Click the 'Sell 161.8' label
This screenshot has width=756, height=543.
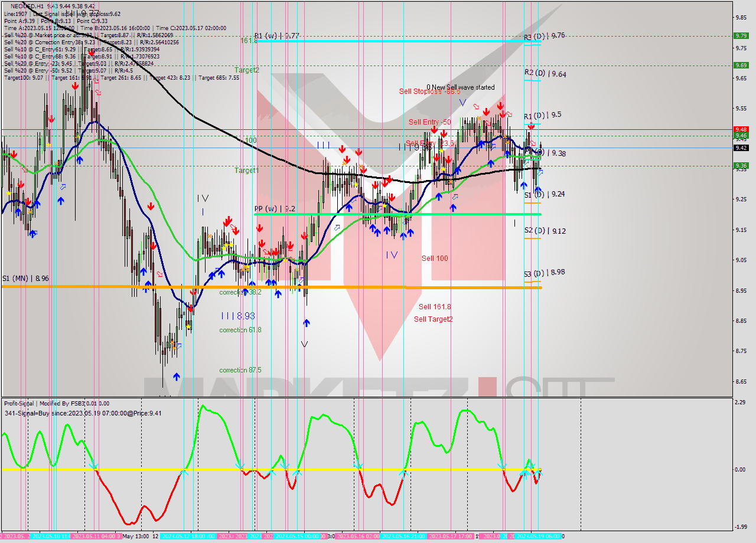[x=435, y=307]
